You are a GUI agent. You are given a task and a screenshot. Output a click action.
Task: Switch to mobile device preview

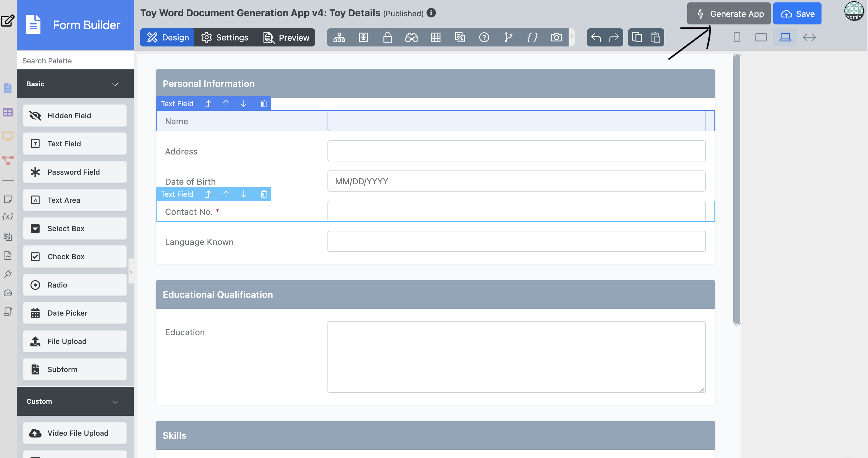(737, 37)
